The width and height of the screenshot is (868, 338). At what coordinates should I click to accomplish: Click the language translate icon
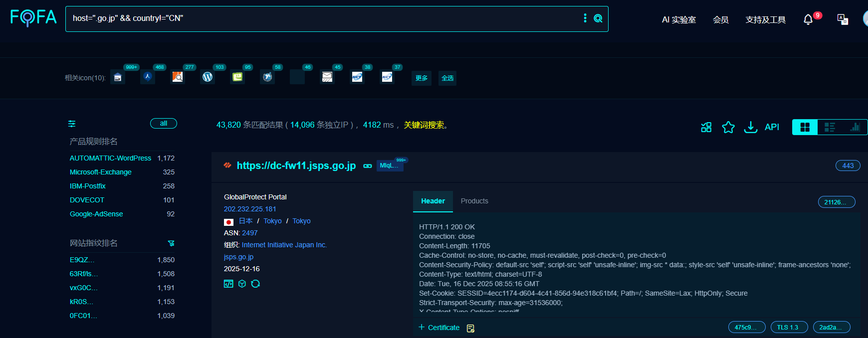pos(843,19)
